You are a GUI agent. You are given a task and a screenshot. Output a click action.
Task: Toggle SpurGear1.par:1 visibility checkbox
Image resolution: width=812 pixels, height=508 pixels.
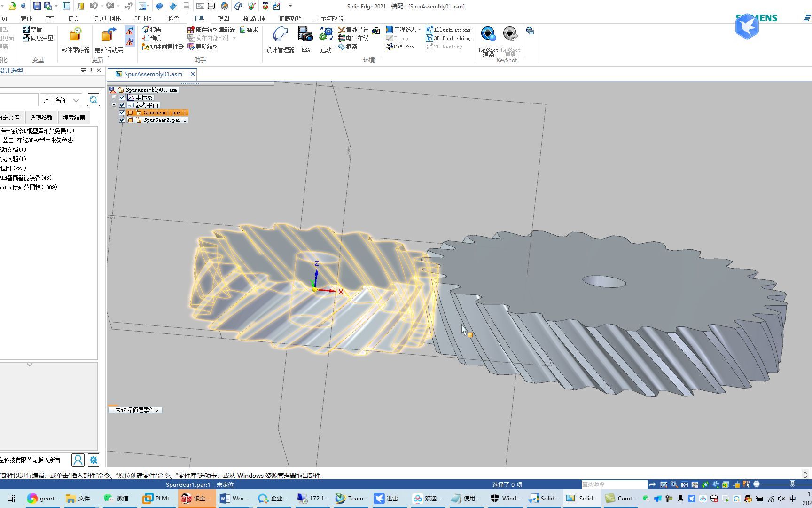click(x=122, y=112)
